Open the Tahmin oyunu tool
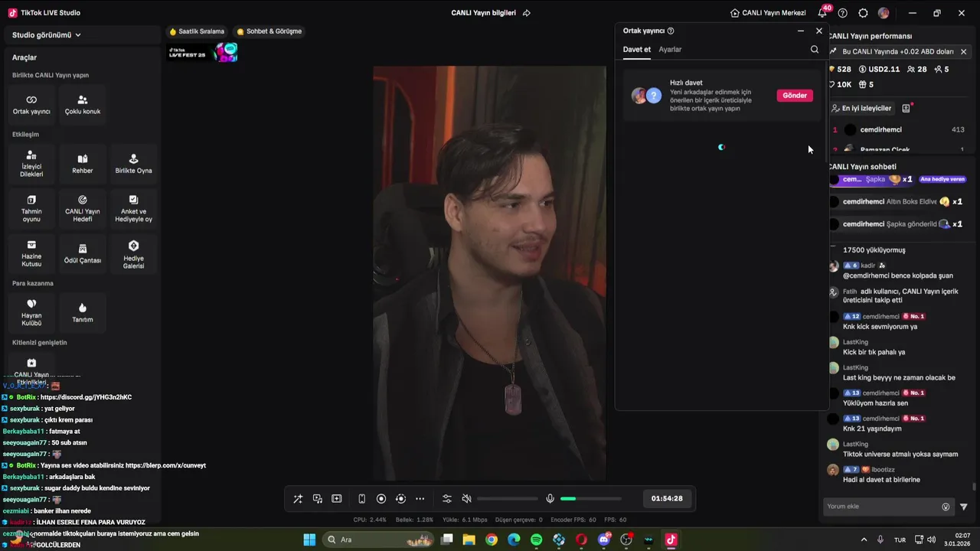 tap(31, 209)
